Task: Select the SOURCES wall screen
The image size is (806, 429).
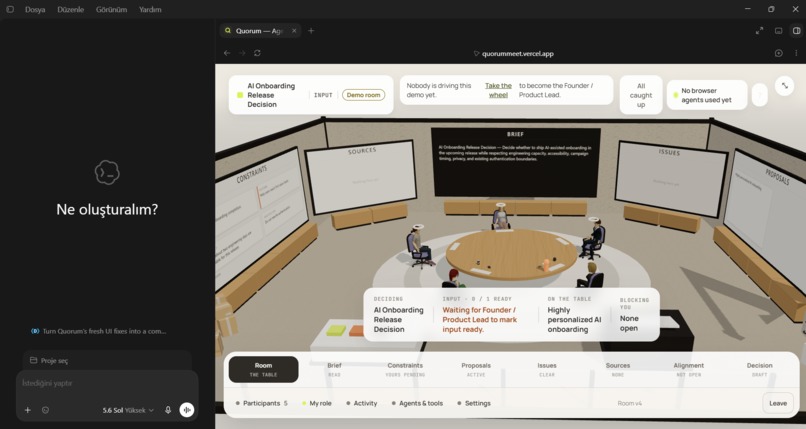Action: (x=361, y=176)
